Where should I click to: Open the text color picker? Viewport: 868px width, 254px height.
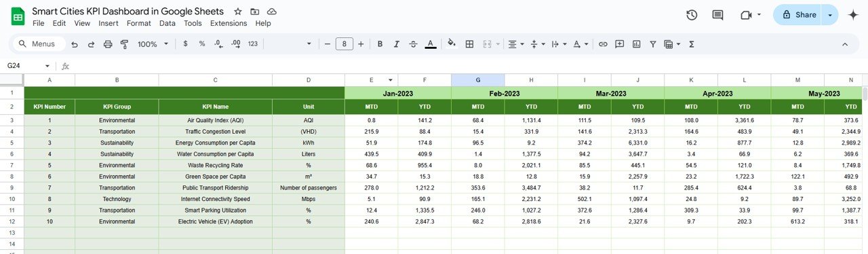click(431, 44)
